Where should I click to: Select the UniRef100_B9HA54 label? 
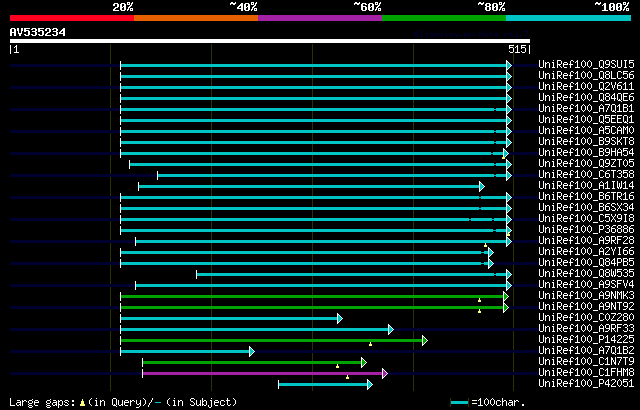pyautogui.click(x=586, y=153)
